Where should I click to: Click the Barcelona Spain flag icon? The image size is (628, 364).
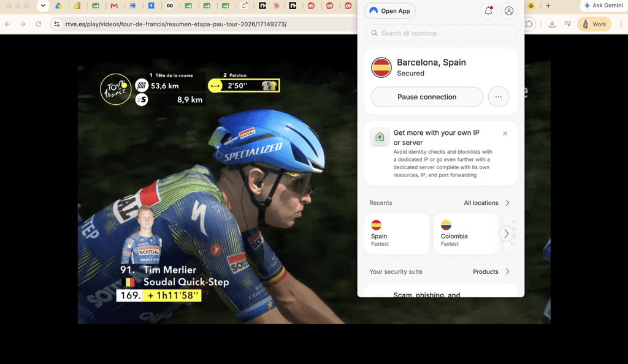pos(381,67)
